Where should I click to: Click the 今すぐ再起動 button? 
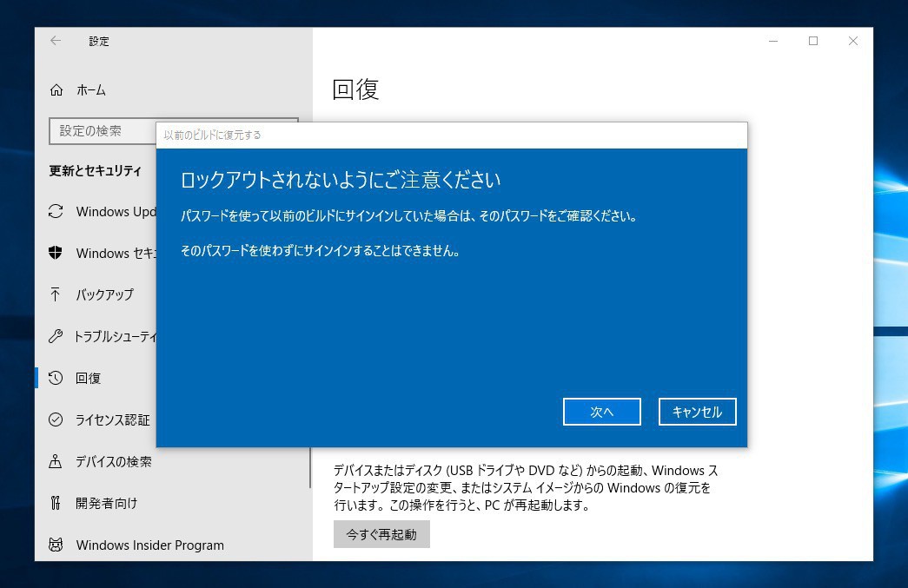381,534
